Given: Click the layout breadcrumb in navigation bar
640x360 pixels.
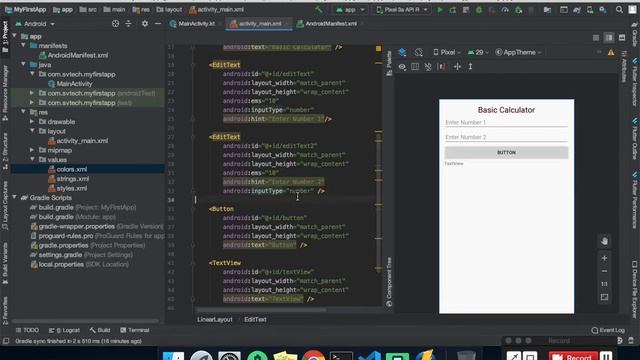Looking at the screenshot, I should 169,9.
